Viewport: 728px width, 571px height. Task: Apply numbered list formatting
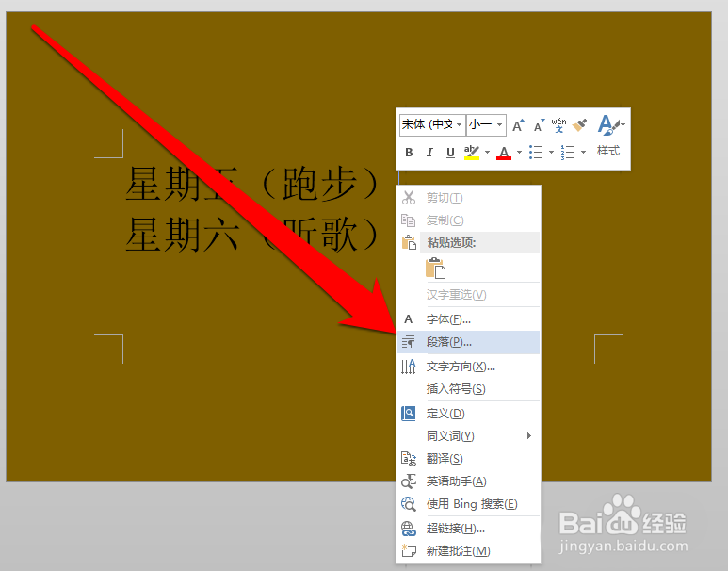(x=568, y=153)
